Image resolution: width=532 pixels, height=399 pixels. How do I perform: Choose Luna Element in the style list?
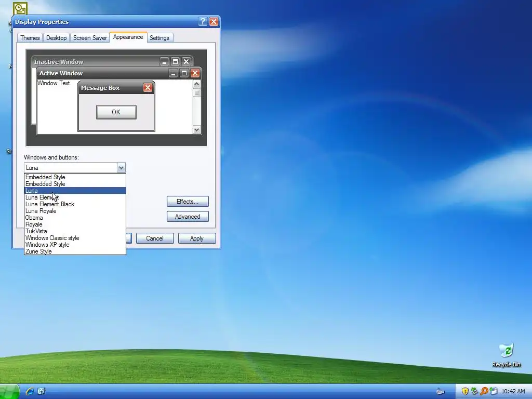point(75,197)
